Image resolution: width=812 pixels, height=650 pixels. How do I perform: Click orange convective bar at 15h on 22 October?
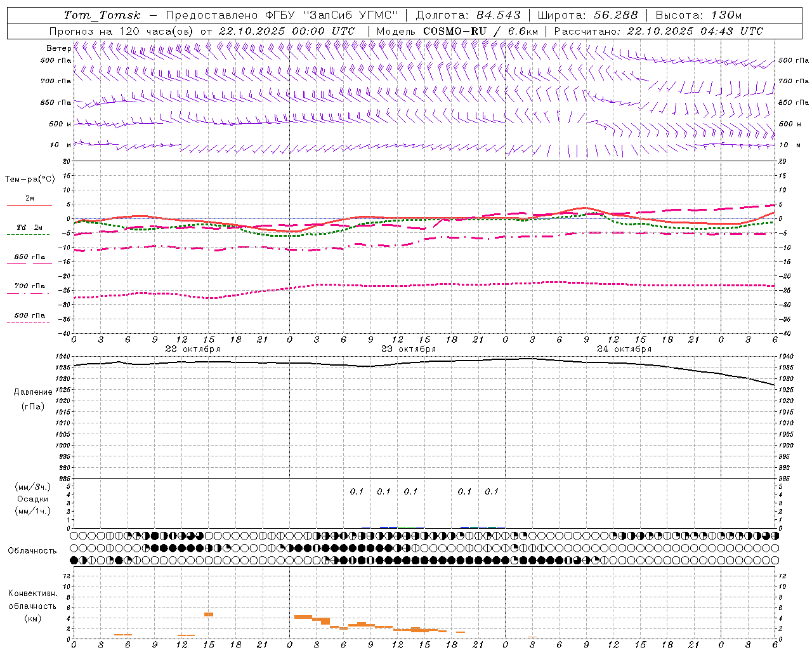point(209,614)
